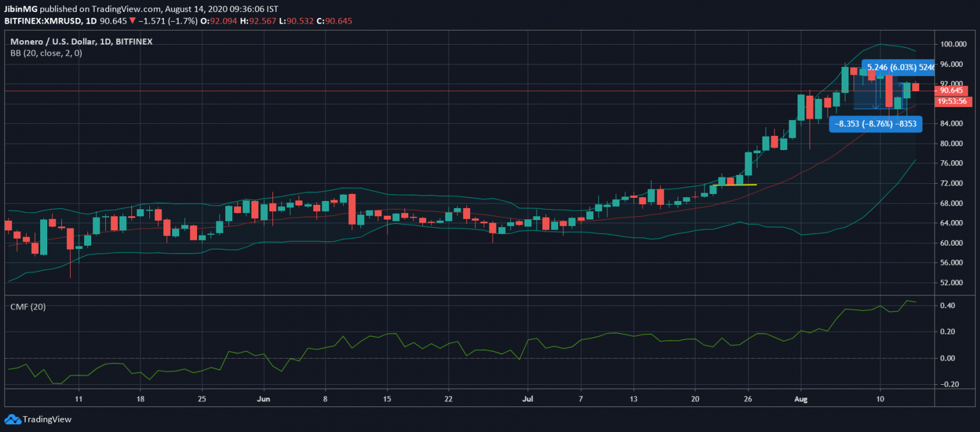Image resolution: width=980 pixels, height=432 pixels.
Task: Click the 19:53:56 countdown timer label
Action: [951, 101]
